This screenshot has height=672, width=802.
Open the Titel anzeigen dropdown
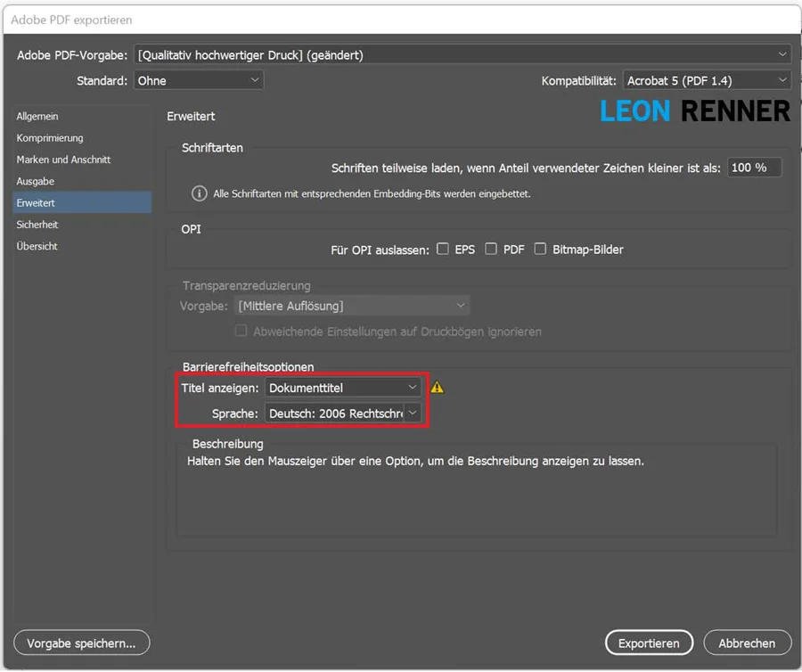click(343, 388)
